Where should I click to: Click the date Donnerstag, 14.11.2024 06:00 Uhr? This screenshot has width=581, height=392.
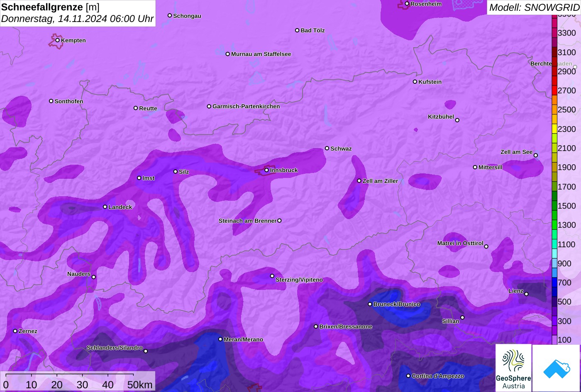pos(77,19)
